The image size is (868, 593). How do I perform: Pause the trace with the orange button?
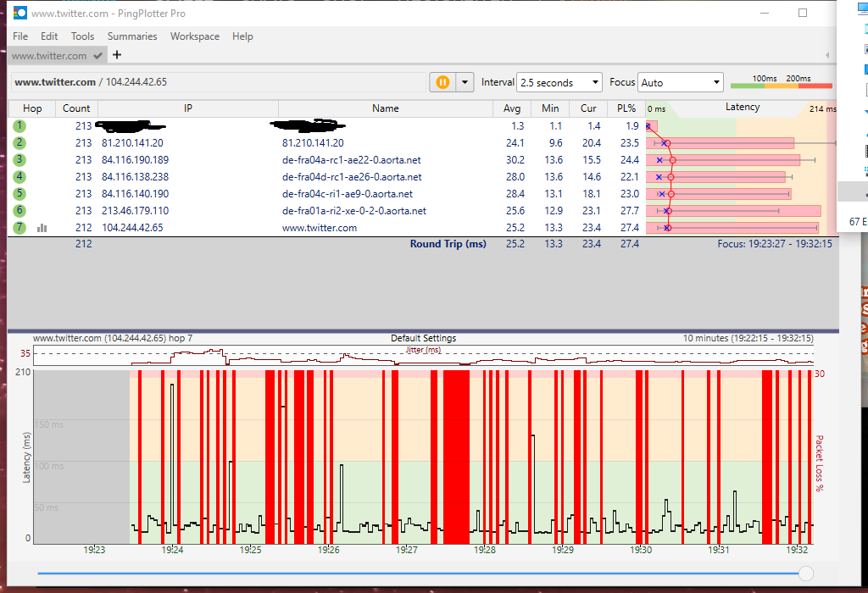[442, 82]
